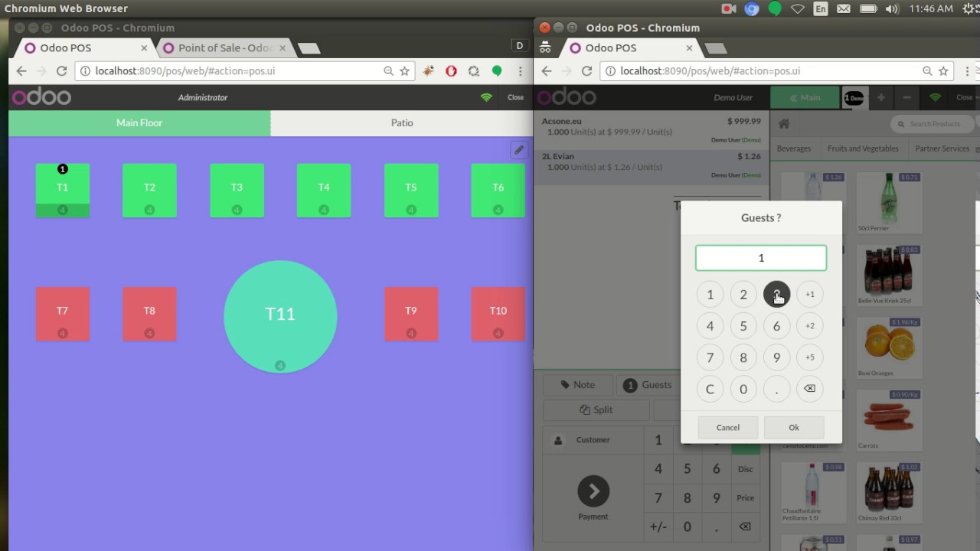Click wifi sync icon in Demo User window
The height and width of the screenshot is (551, 980).
pos(935,98)
